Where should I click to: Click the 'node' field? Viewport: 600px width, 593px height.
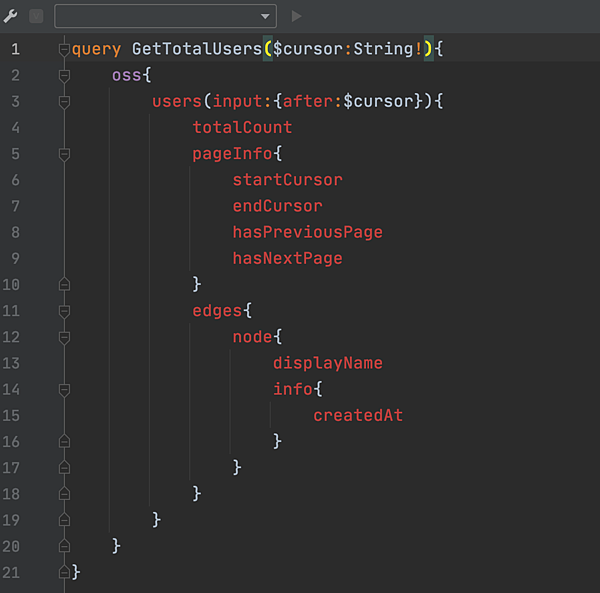[x=253, y=337]
